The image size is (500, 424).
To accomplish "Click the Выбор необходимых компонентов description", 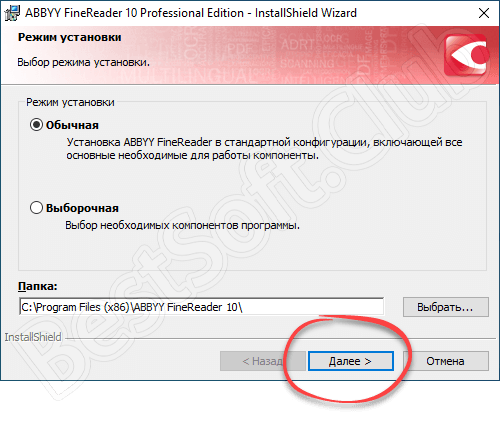I will [182, 225].
